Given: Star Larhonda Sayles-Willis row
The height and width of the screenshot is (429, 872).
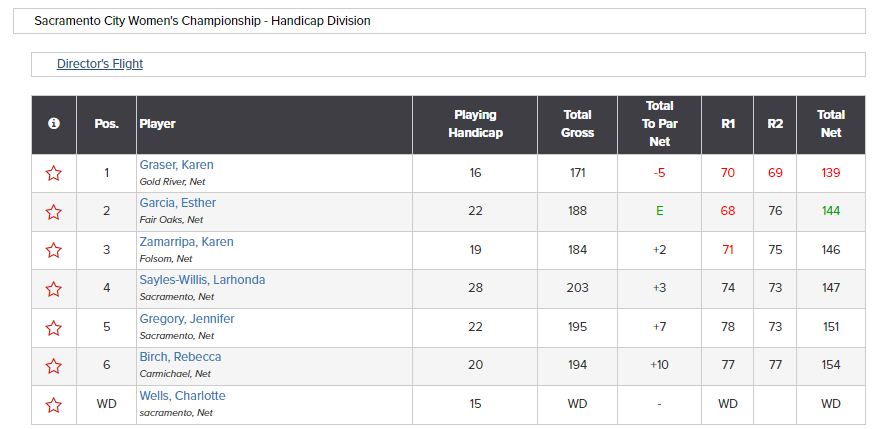Looking at the screenshot, I should pos(53,289).
